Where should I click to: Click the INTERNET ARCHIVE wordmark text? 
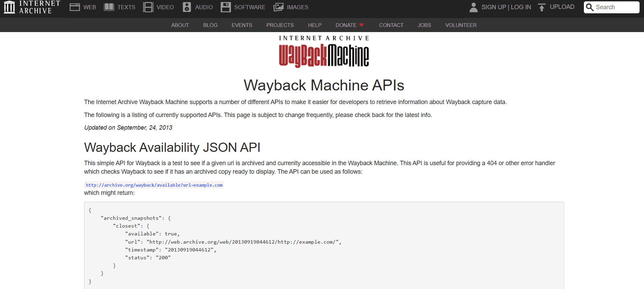tap(40, 7)
